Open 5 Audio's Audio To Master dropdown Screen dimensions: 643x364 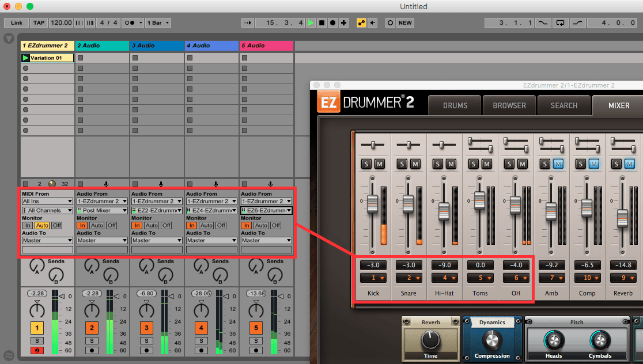point(267,241)
